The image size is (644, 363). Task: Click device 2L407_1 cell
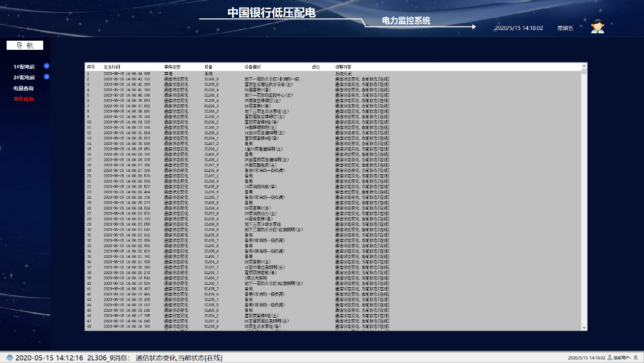click(x=211, y=175)
